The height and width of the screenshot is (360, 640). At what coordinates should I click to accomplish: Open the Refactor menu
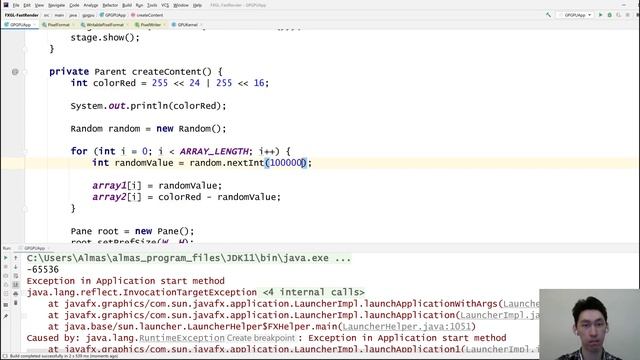[x=110, y=5]
